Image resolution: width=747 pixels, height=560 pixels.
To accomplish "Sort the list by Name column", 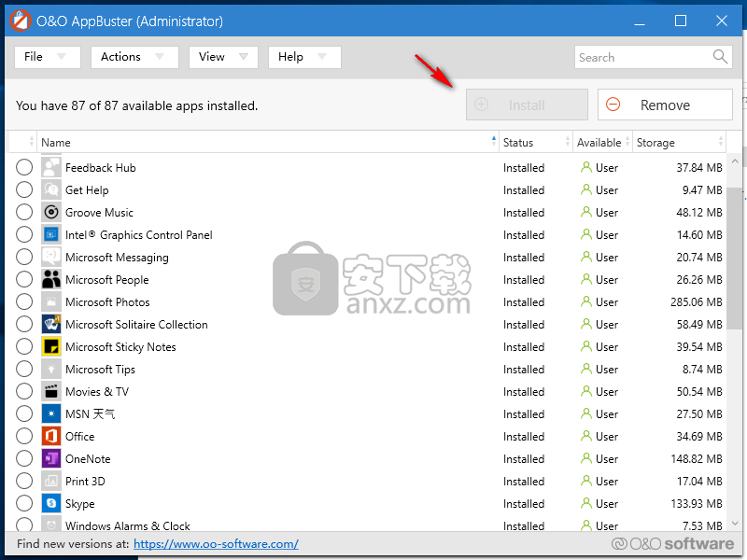I will [268, 142].
